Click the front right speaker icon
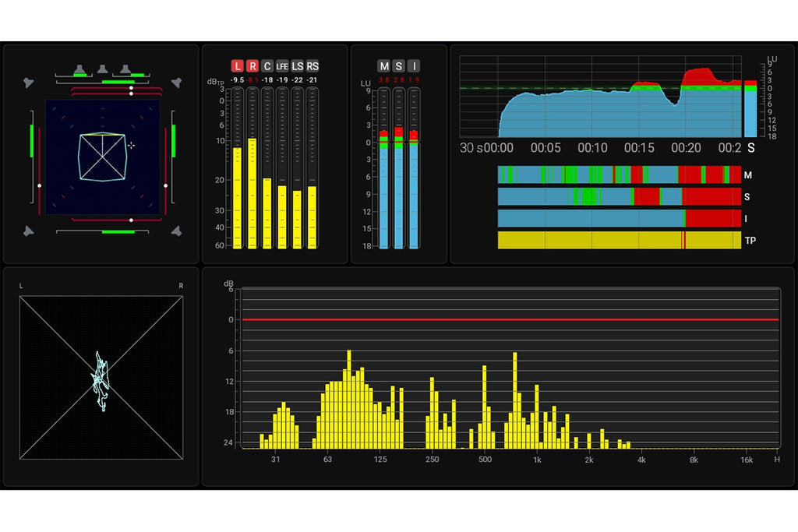798x532 pixels. (125, 69)
